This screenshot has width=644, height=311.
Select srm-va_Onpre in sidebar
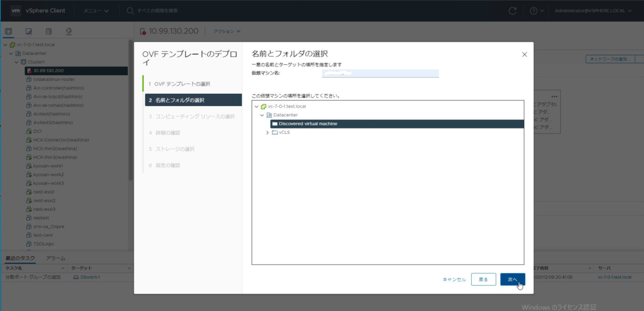click(49, 226)
